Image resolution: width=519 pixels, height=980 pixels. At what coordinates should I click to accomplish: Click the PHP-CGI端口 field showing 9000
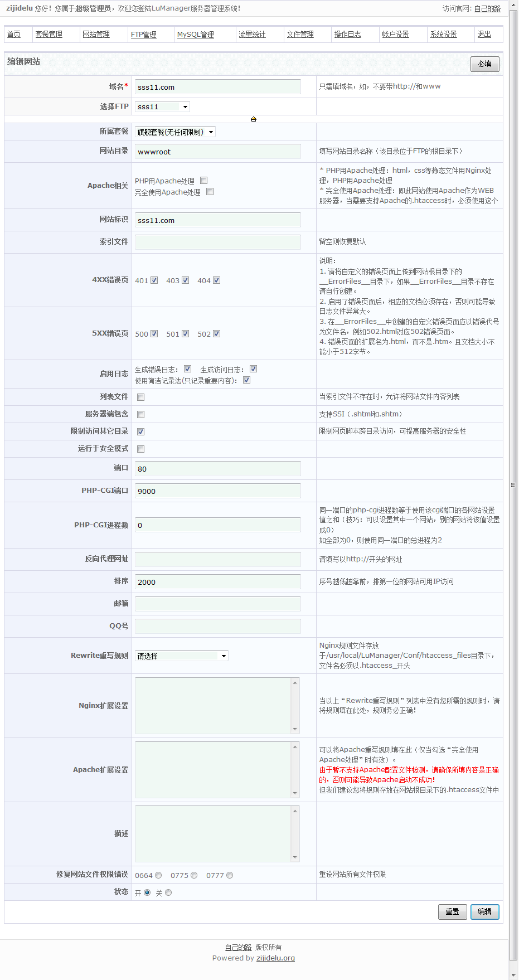(x=218, y=491)
